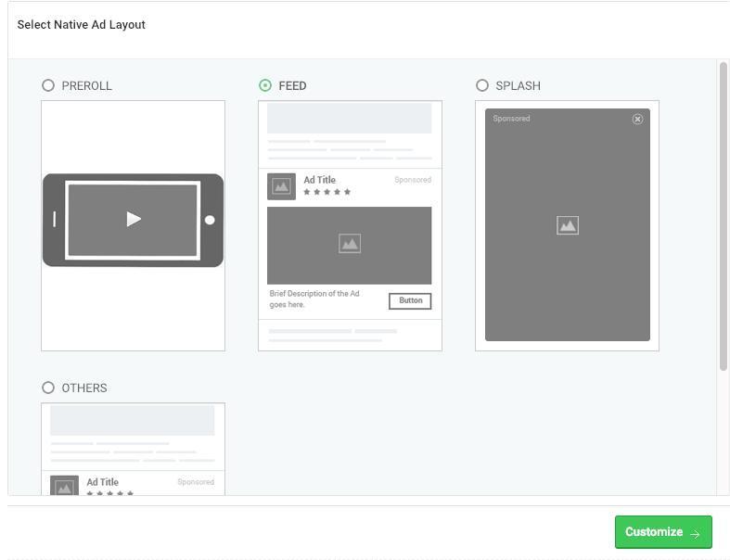Click the phone home button in Preroll preview
The height and width of the screenshot is (560, 730).
pos(210,220)
